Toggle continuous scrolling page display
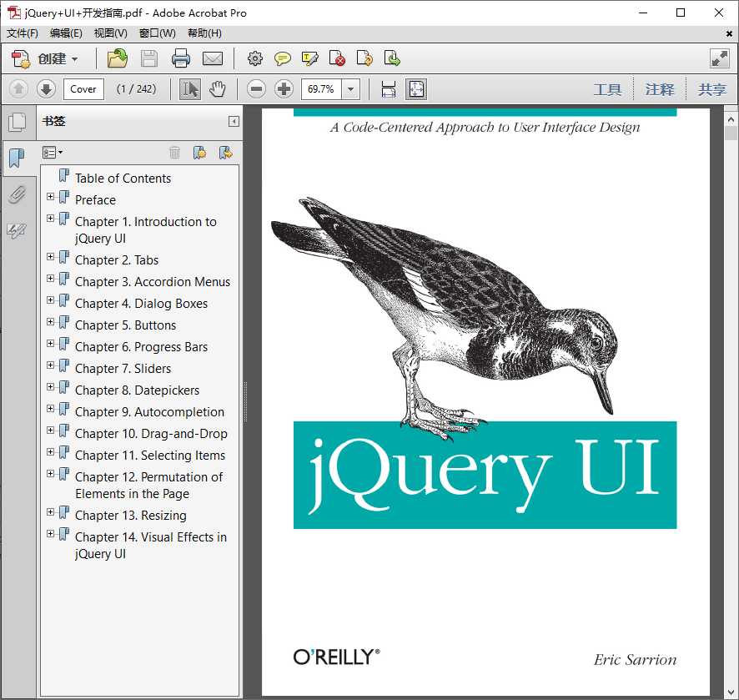 tap(389, 89)
